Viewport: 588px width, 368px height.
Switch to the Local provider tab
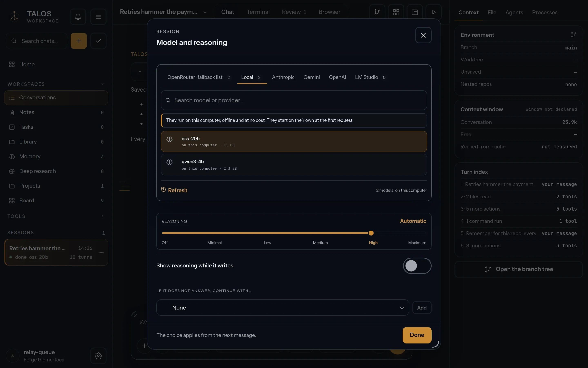click(x=252, y=77)
